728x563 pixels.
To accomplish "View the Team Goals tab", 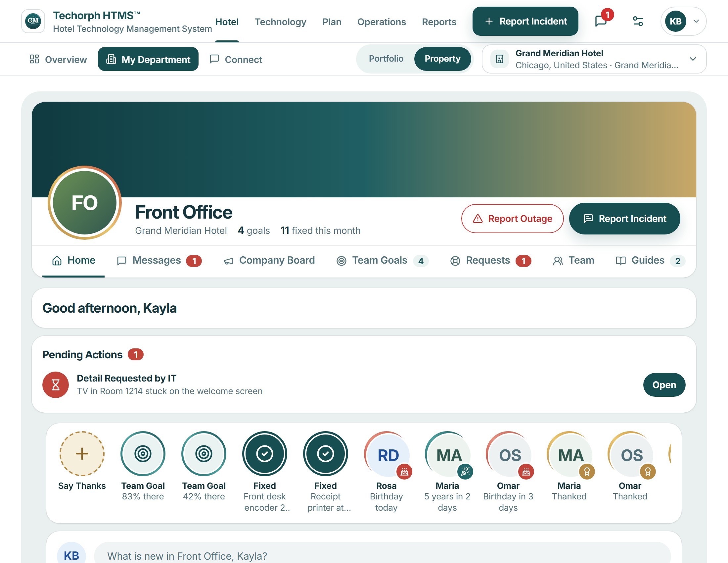I will coord(382,261).
